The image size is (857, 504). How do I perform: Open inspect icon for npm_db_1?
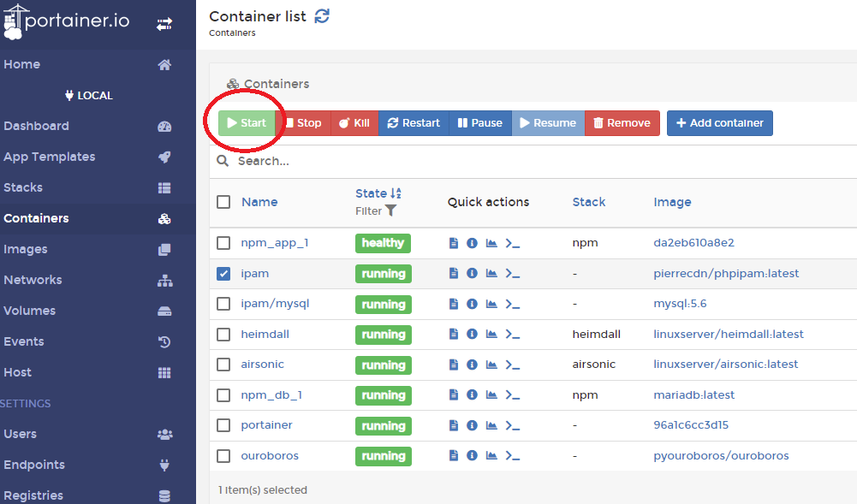click(x=473, y=394)
